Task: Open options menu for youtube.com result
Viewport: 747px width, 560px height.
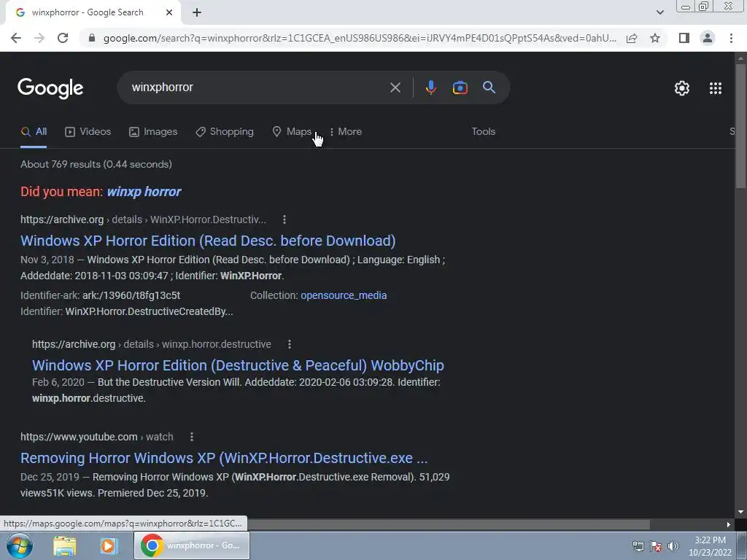Action: coord(192,437)
